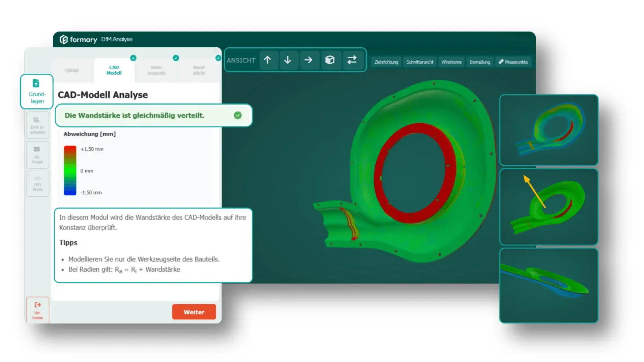Screen dimensions: 644x362
Task: Select the 3D cube isometric view
Action: click(x=330, y=60)
